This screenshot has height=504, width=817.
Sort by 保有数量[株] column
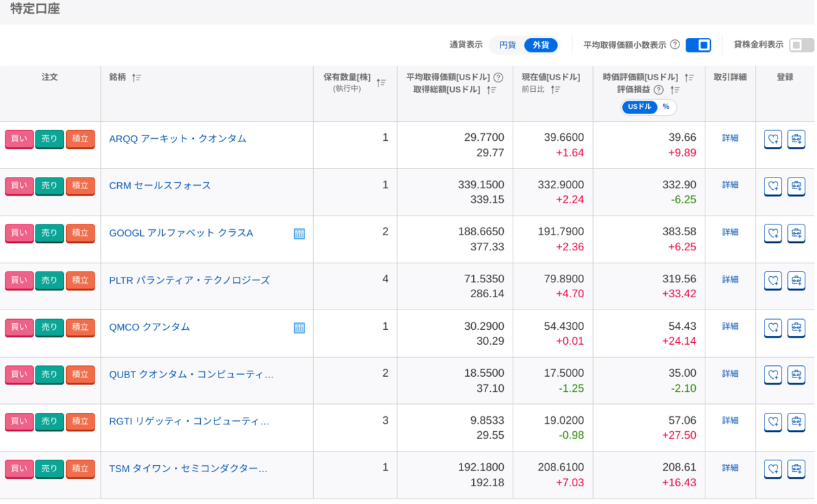[x=381, y=82]
